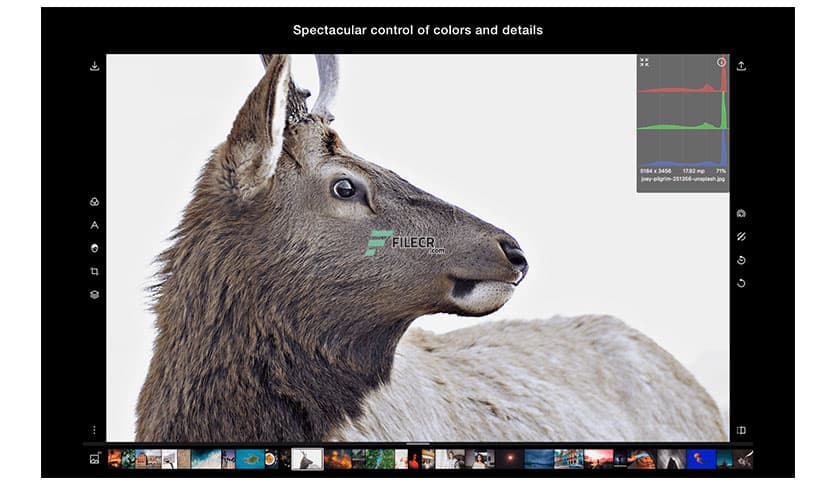Open the color adjustments circles tool
This screenshot has width=836, height=484.
point(94,202)
